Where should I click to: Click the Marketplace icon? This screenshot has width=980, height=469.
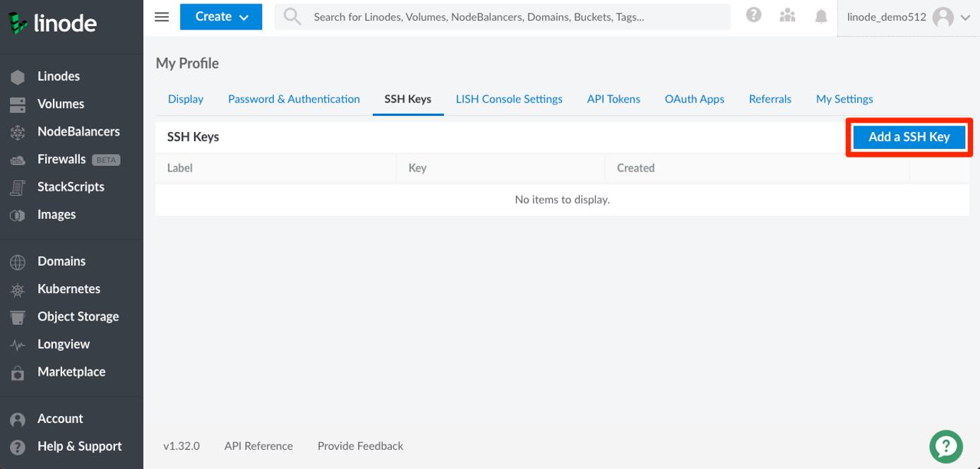[x=17, y=372]
